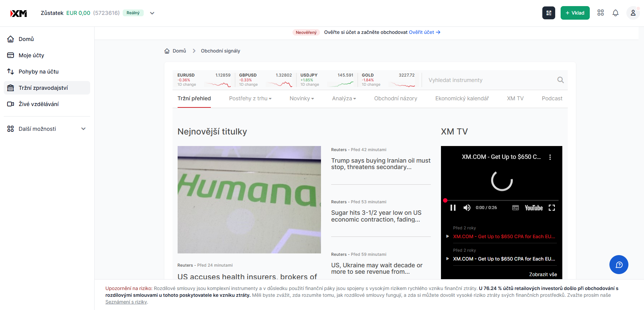Open the apps grid icon in header

coord(601,13)
